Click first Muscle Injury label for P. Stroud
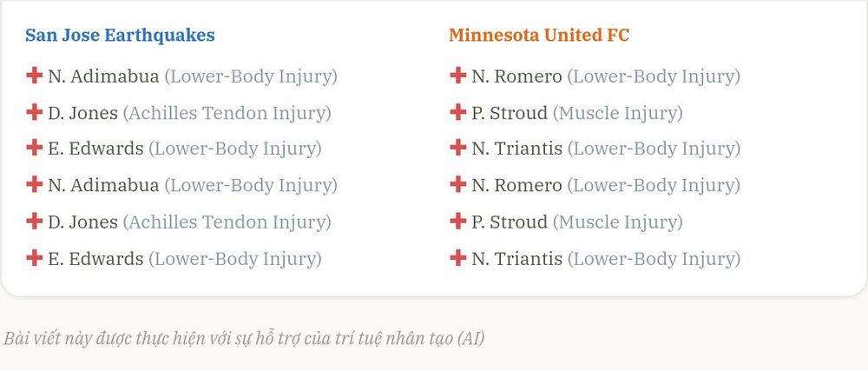The image size is (868, 371). [x=618, y=114]
